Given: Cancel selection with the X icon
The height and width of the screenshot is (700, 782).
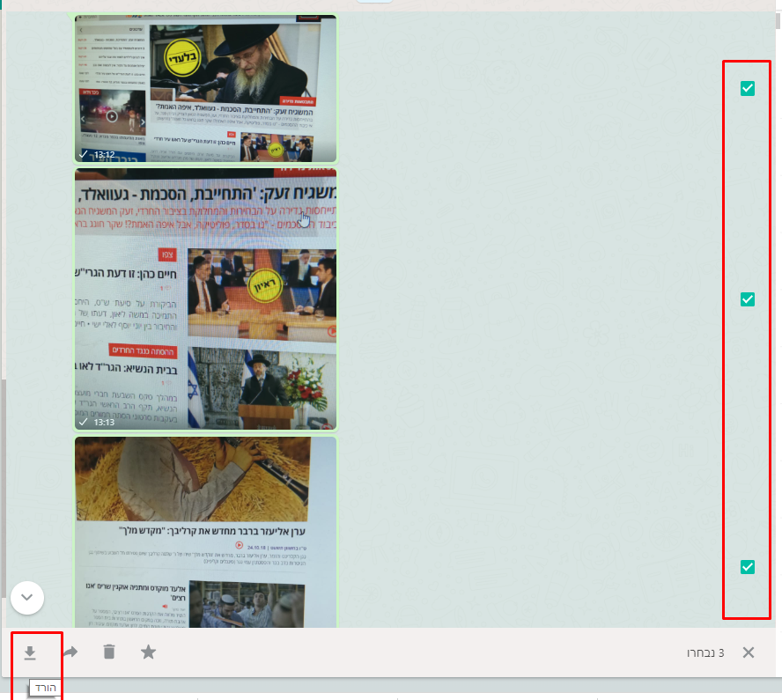Looking at the screenshot, I should coord(749,652).
